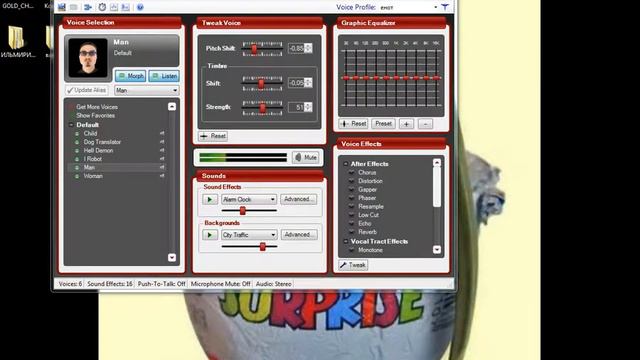
Task: Click the signal icon at the Child row's end
Action: pos(162,133)
